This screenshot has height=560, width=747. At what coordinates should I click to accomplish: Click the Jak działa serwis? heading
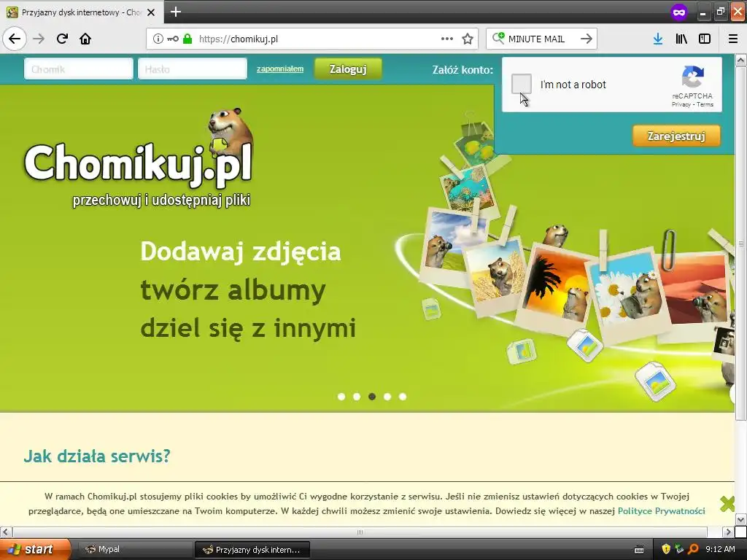tap(97, 456)
